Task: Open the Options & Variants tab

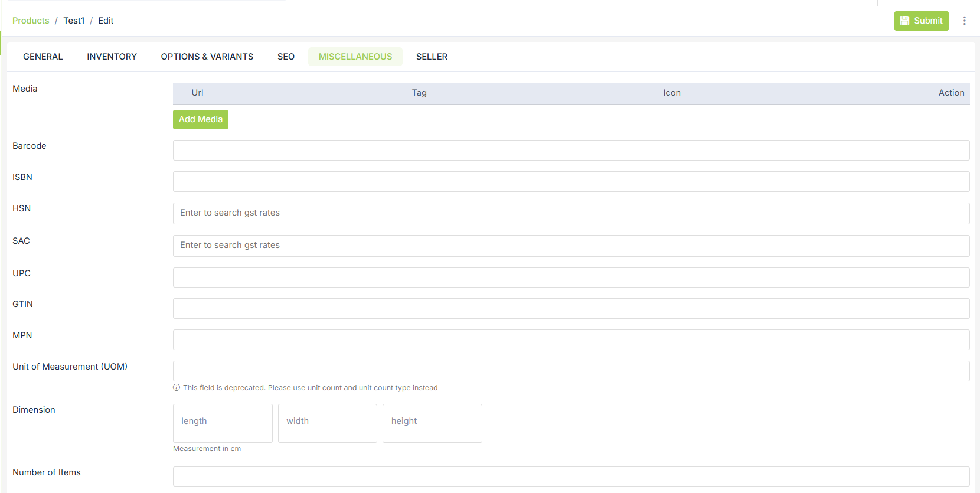Action: (207, 57)
